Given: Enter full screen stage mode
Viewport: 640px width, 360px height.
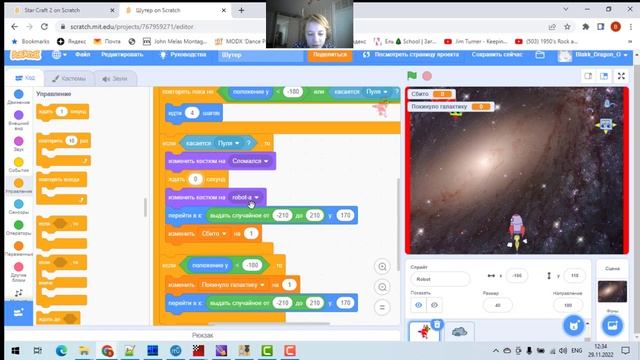Looking at the screenshot, I should 621,76.
